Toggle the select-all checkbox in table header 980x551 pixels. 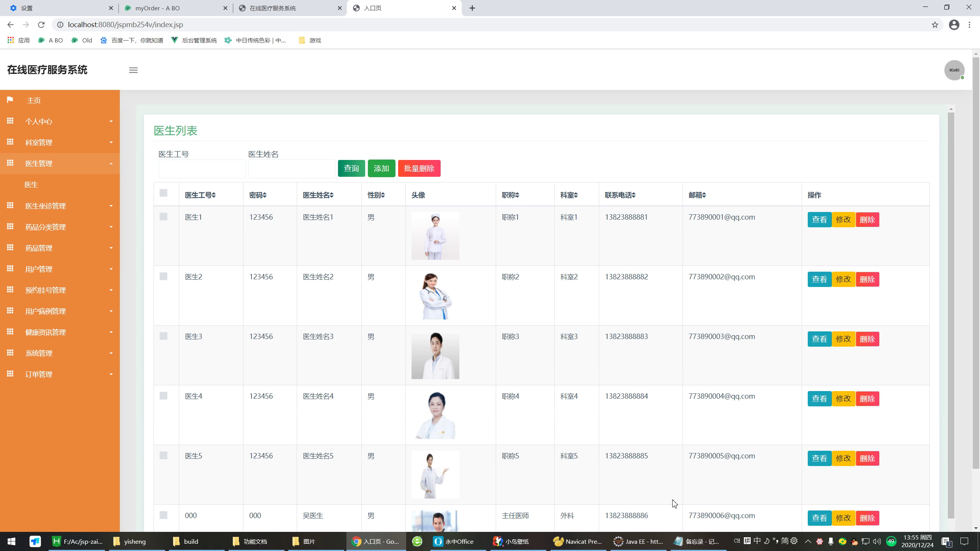tap(163, 193)
